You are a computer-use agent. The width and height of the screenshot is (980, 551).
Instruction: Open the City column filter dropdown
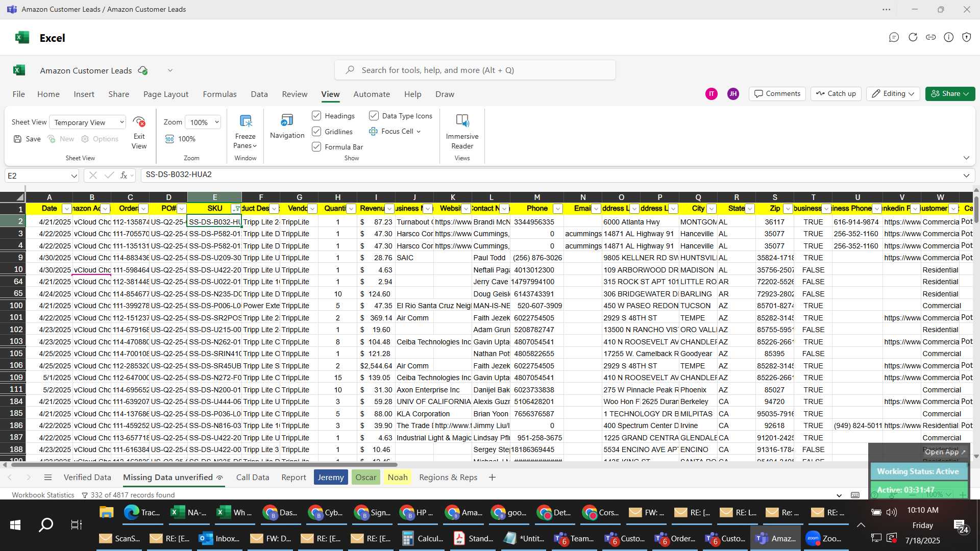click(x=712, y=209)
